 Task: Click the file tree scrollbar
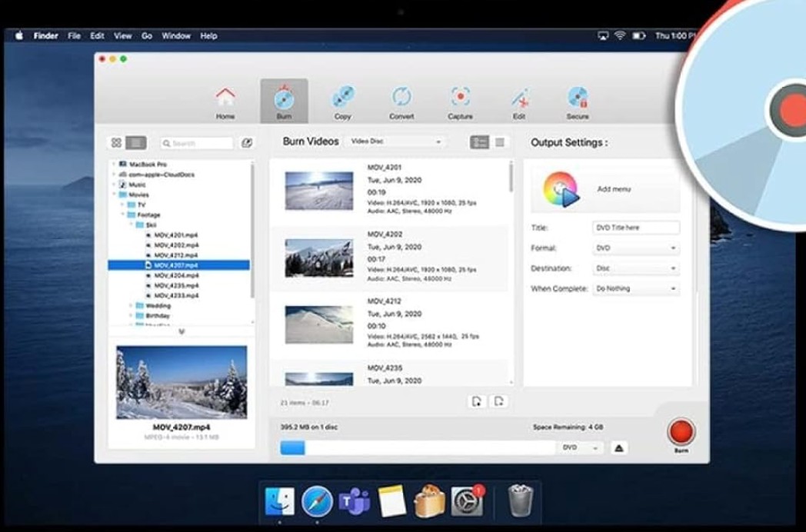pos(252,231)
